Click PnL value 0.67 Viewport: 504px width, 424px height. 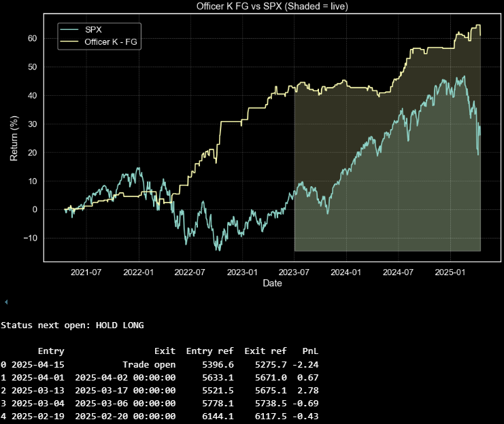(308, 378)
